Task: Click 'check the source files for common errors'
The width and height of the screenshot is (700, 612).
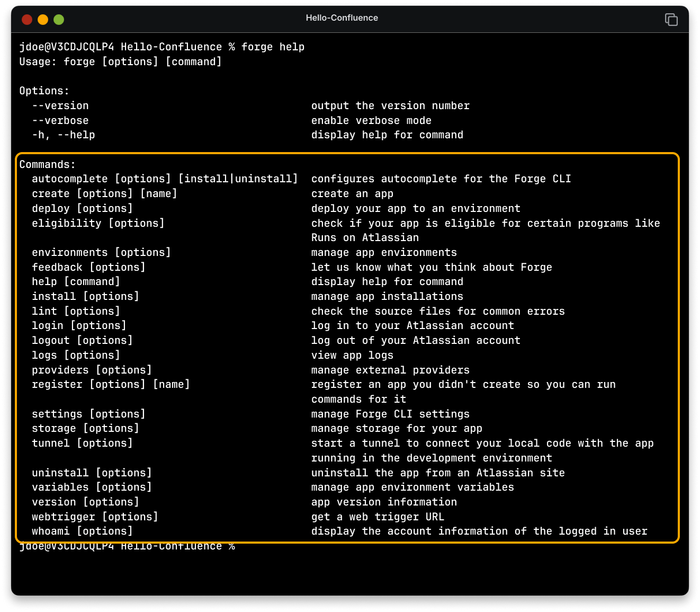Action: click(438, 311)
